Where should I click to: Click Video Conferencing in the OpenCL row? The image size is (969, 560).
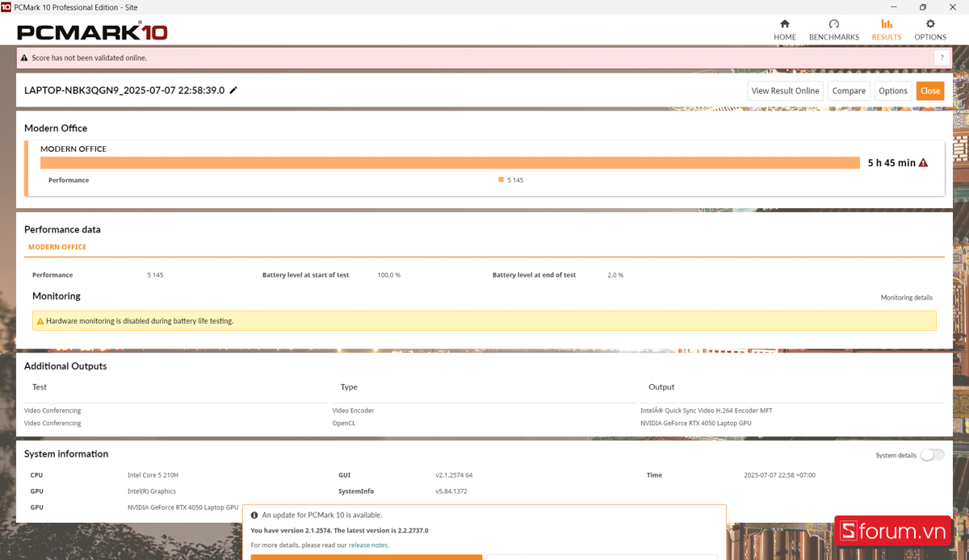click(52, 423)
